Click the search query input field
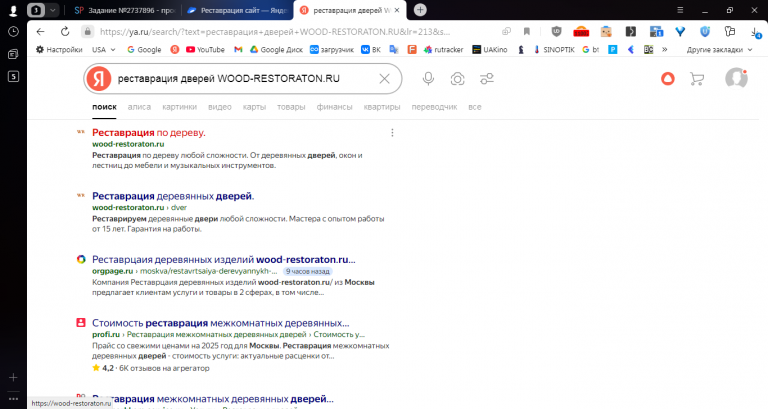The height and width of the screenshot is (409, 768). (x=243, y=78)
